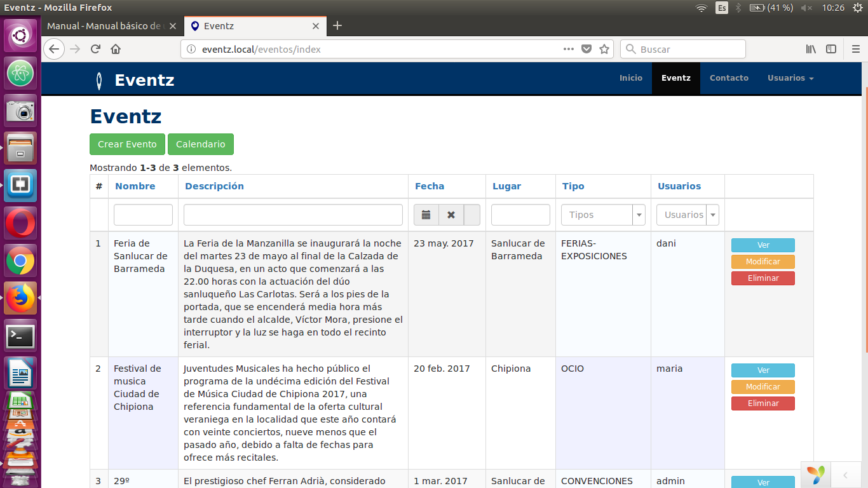Go to the Firefox home page icon
Screen dimensions: 868x488
click(116, 49)
